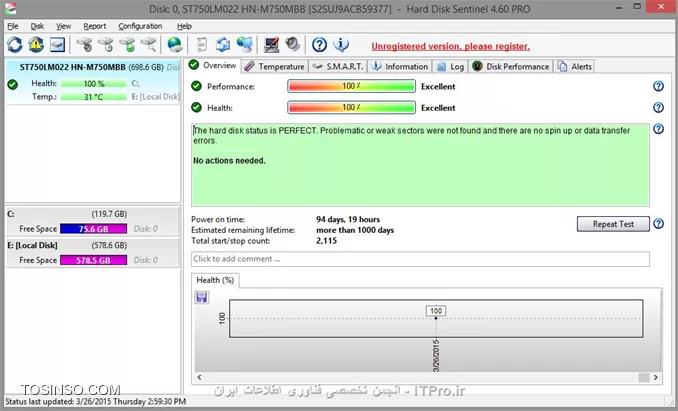This screenshot has height=411, width=678.
Task: Click green check icon next to Performance
Action: [196, 86]
